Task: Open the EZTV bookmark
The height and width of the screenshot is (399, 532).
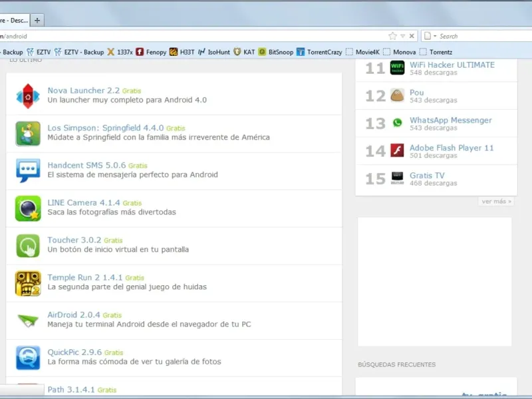Action: (x=39, y=52)
